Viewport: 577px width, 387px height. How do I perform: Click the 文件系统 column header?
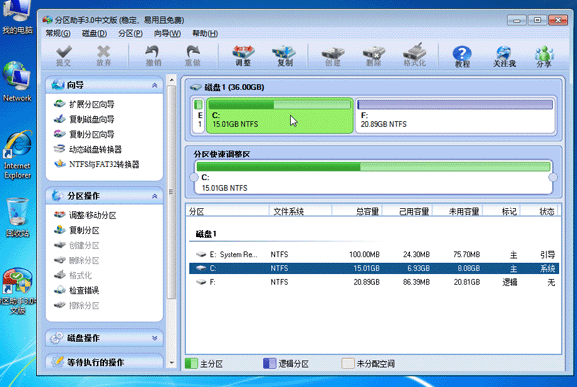point(300,211)
